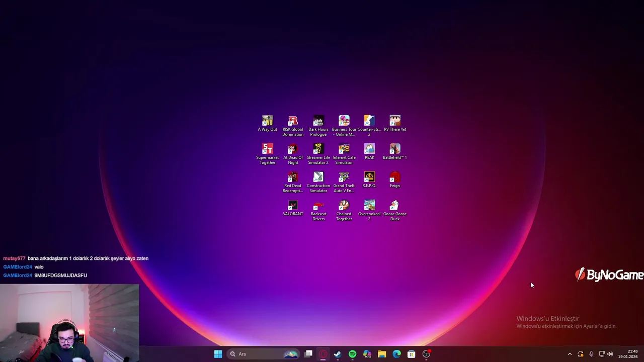This screenshot has height=362, width=644.
Task: Open the A Way Out desktop shortcut
Action: 267,124
